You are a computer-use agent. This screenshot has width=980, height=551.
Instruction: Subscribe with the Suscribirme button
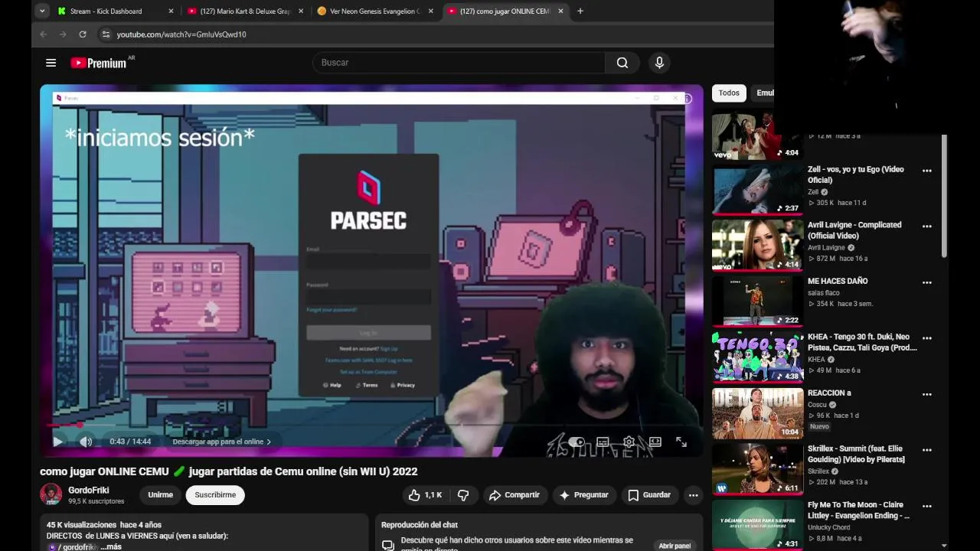pyautogui.click(x=215, y=495)
